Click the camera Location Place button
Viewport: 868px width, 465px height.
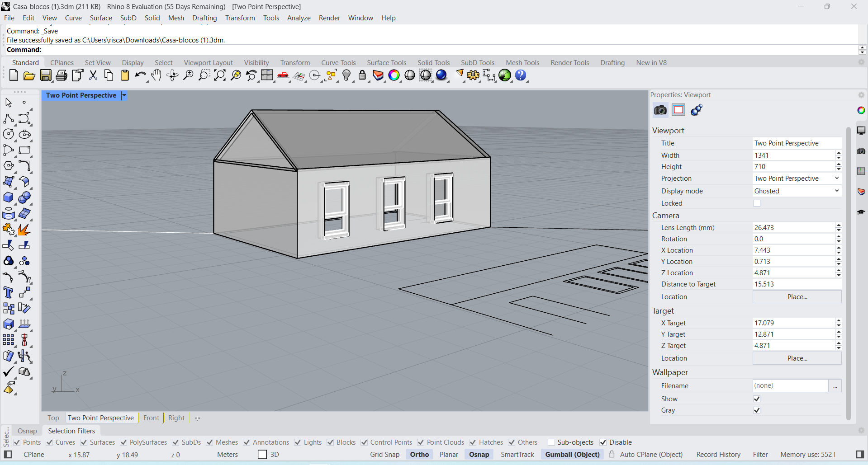click(x=797, y=297)
